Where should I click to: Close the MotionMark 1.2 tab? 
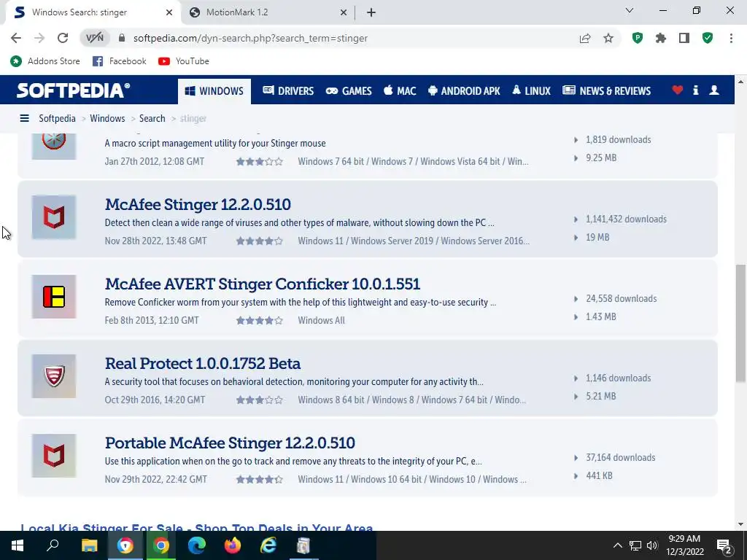[344, 12]
